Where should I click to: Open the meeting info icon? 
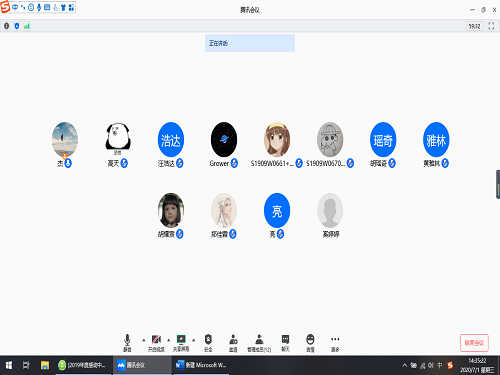7,26
